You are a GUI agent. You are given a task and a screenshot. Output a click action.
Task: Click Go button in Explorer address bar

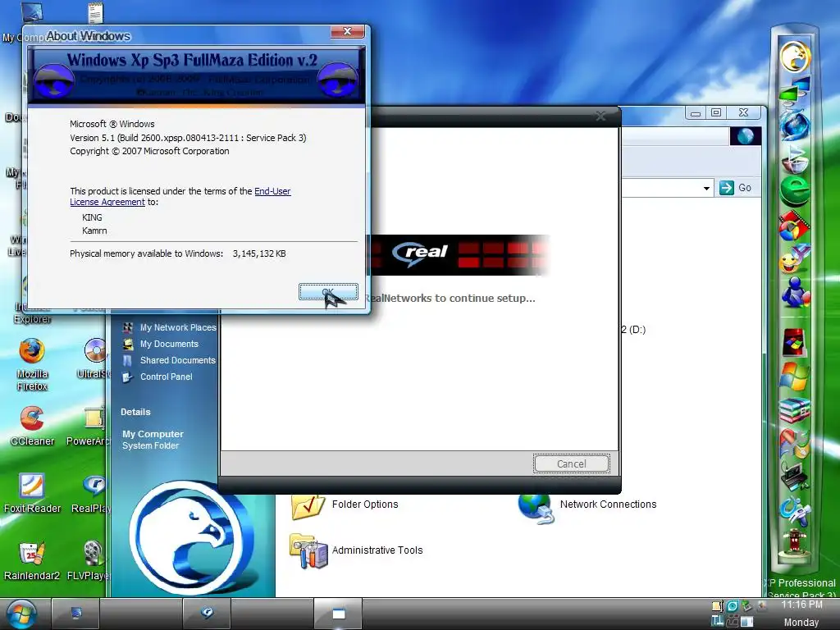(x=736, y=188)
